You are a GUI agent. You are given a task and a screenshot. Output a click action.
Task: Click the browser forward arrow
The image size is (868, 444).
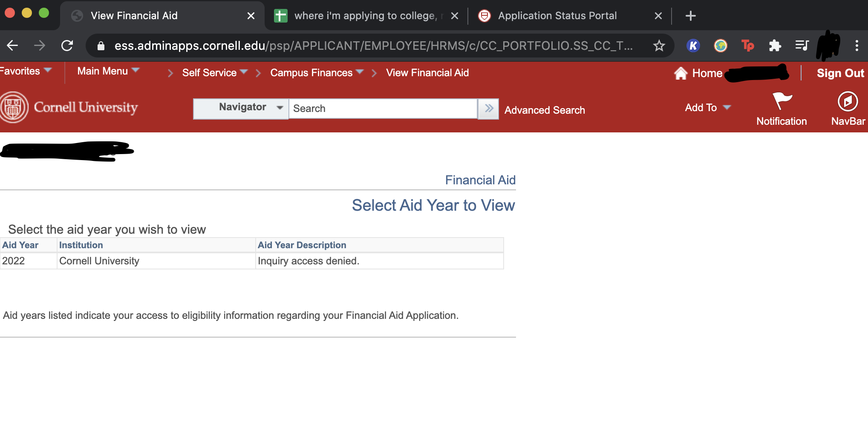(x=39, y=46)
